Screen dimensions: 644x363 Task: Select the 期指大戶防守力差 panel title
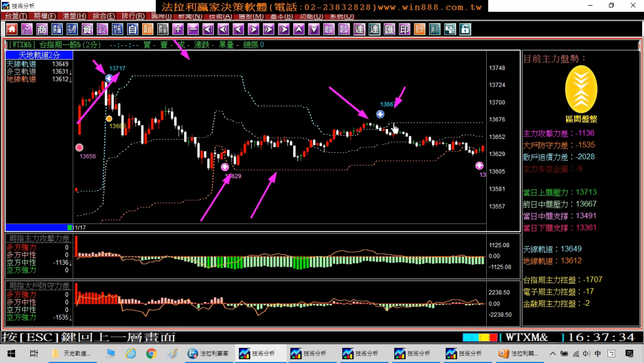[40, 286]
